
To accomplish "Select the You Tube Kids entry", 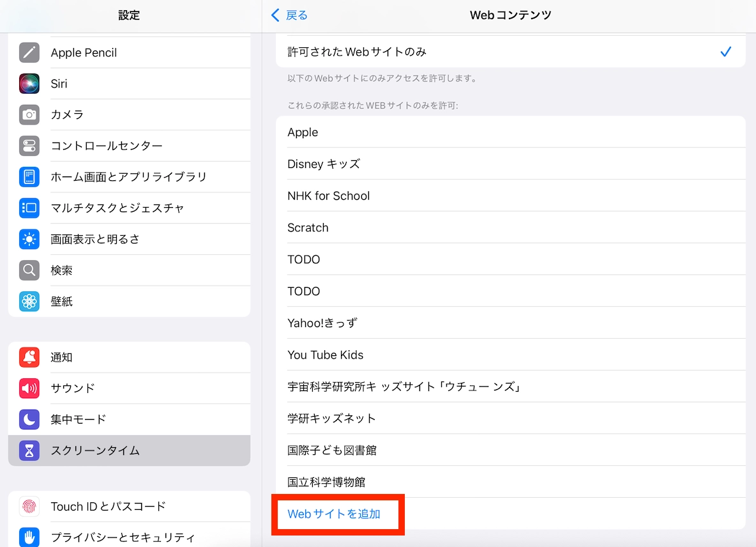I will coord(511,355).
